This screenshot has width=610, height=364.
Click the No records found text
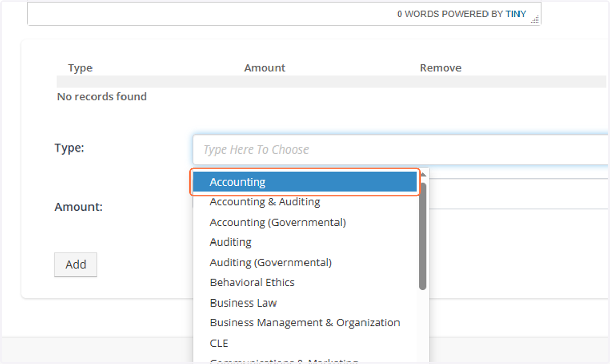pyautogui.click(x=102, y=96)
